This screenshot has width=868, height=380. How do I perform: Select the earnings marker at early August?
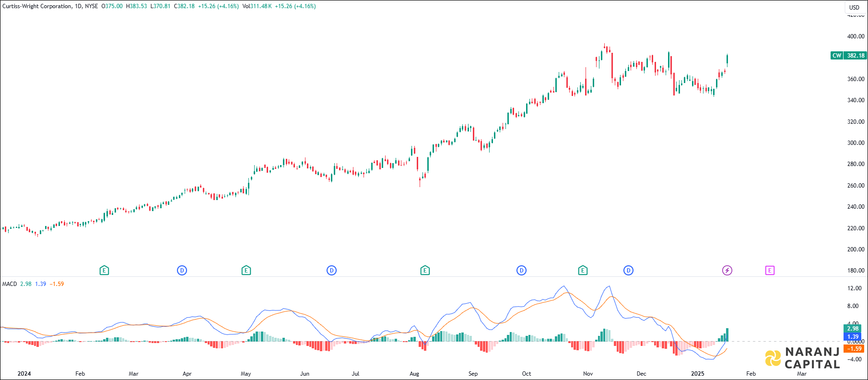pos(425,271)
